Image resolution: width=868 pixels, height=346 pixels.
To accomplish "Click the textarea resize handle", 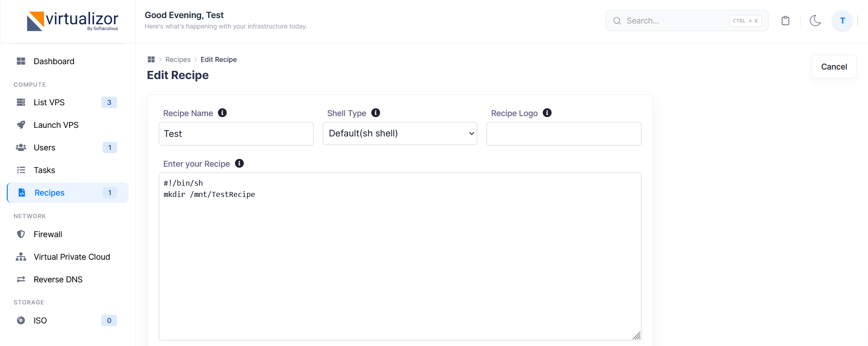I will [637, 336].
